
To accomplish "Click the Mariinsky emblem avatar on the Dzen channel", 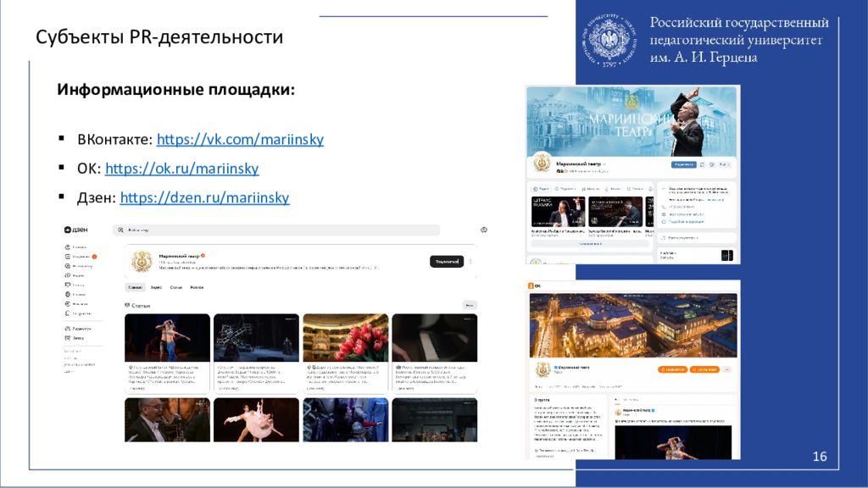I will [x=142, y=261].
